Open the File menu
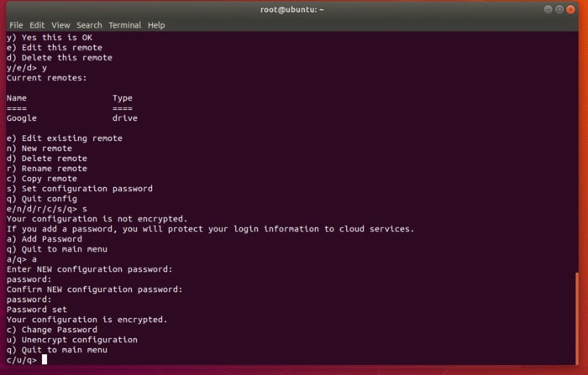Viewport: 588px width, 375px height. tap(16, 25)
